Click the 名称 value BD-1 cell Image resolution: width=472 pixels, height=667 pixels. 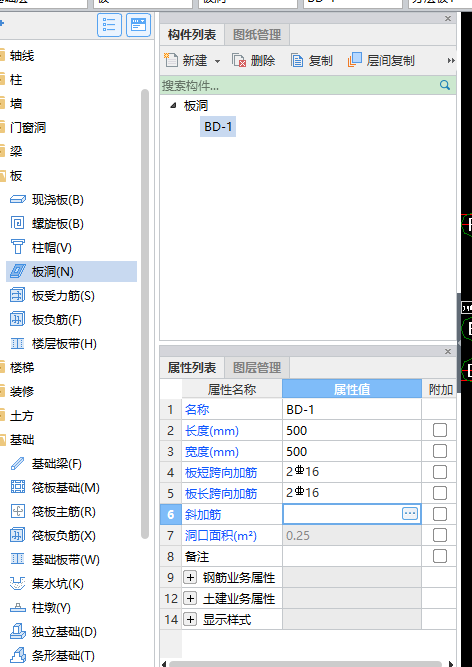pyautogui.click(x=352, y=409)
